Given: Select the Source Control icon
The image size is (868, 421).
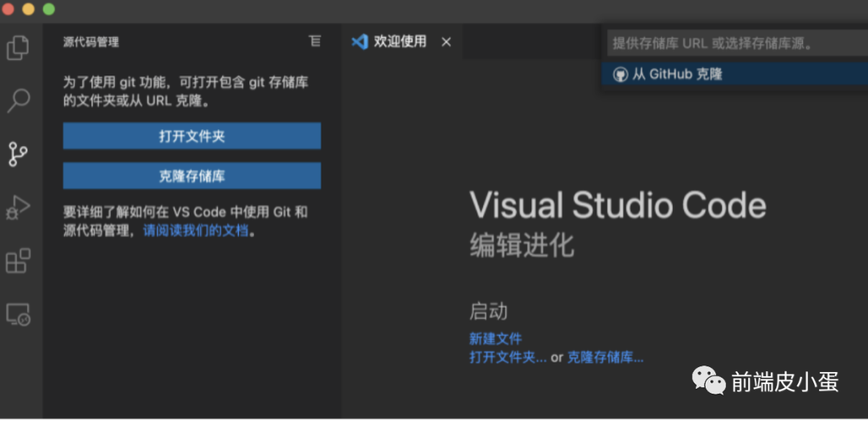Looking at the screenshot, I should point(18,153).
